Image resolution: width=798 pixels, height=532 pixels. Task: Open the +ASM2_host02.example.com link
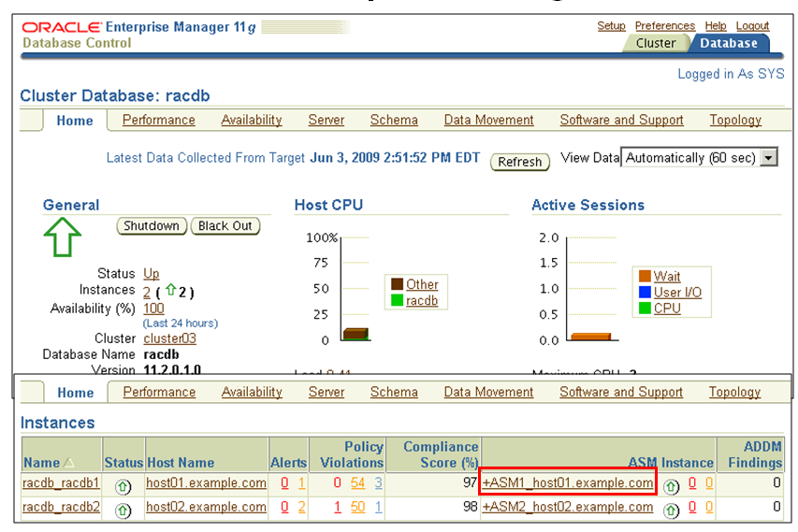point(568,507)
